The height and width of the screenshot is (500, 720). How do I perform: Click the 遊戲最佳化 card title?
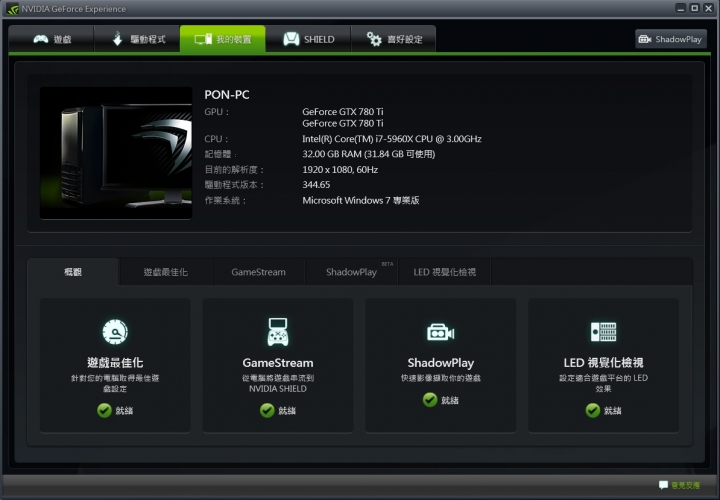115,363
